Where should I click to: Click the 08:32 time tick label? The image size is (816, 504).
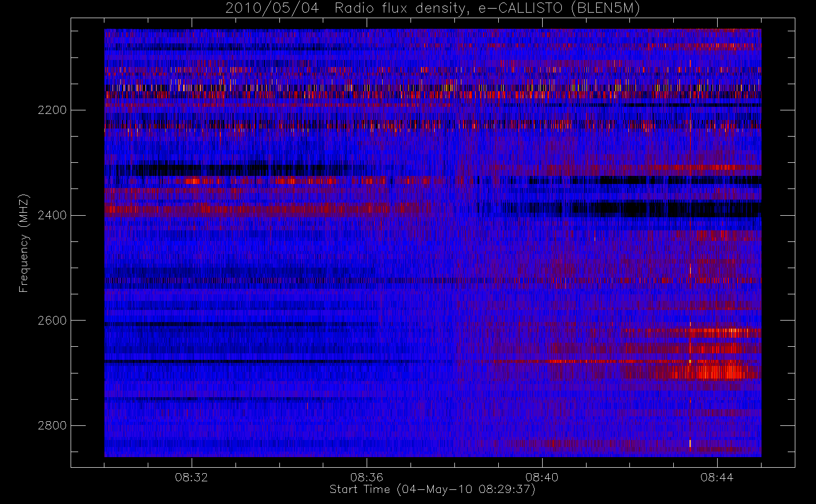(191, 477)
